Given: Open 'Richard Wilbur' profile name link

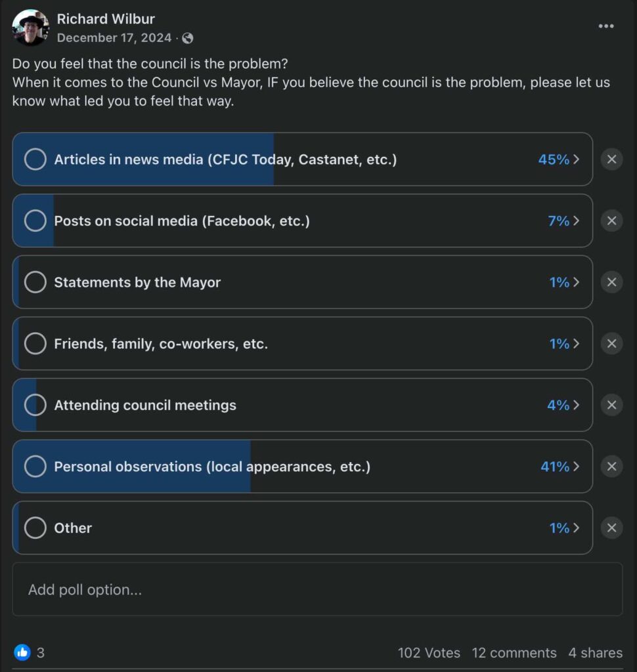Looking at the screenshot, I should click(x=106, y=19).
